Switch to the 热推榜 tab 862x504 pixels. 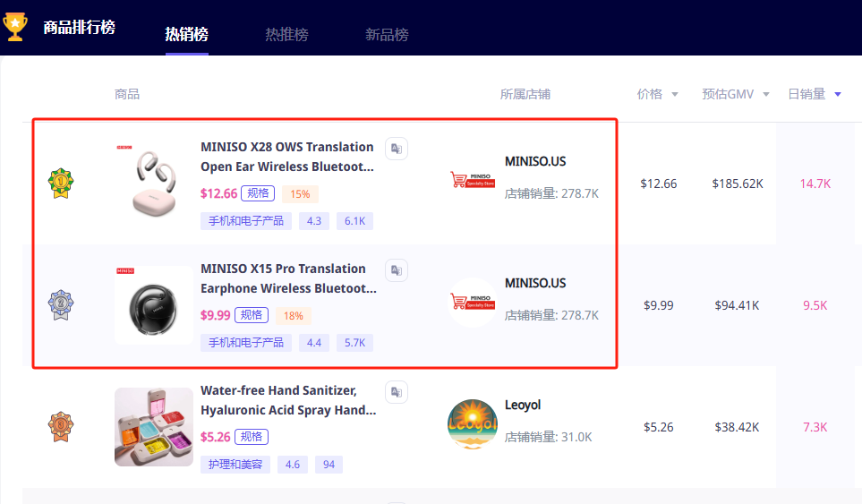pyautogui.click(x=286, y=34)
